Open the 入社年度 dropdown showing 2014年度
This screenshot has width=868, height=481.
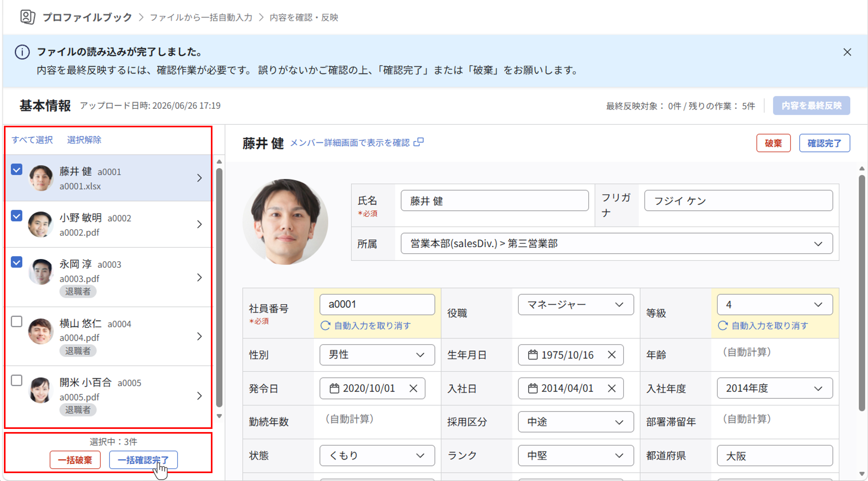pos(775,388)
